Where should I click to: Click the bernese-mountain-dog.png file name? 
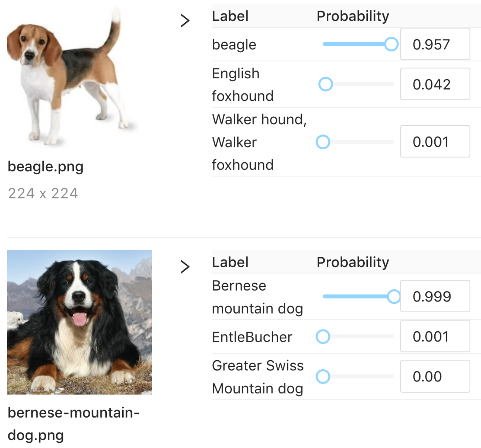point(73,424)
